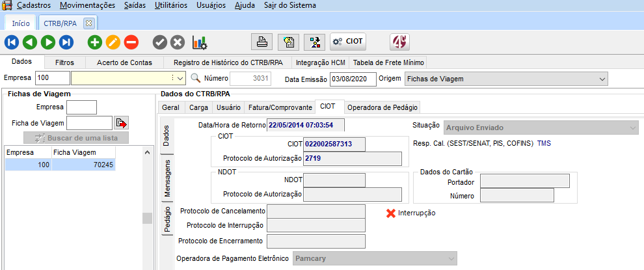Delete record with red minus icon
This screenshot has height=270, width=644.
click(x=131, y=42)
